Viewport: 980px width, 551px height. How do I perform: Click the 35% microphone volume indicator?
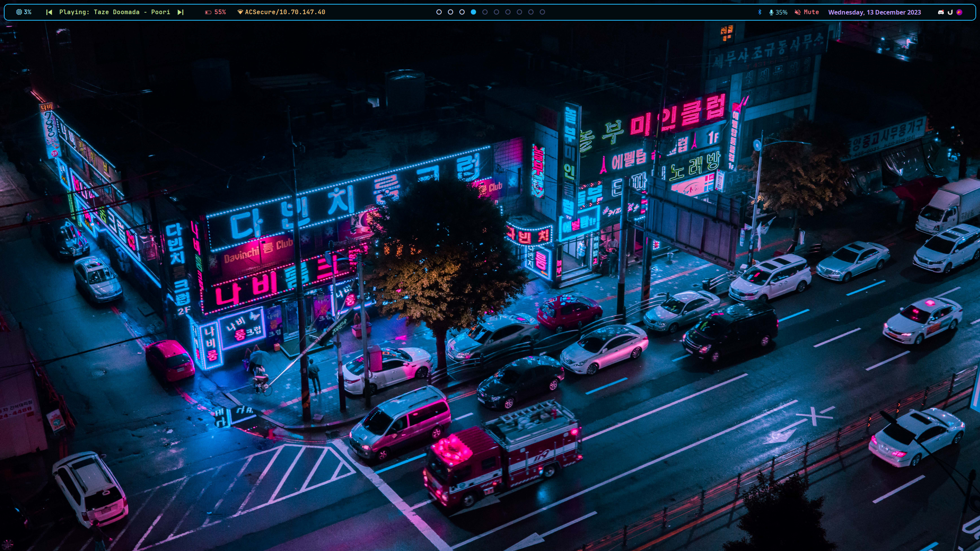pos(778,12)
